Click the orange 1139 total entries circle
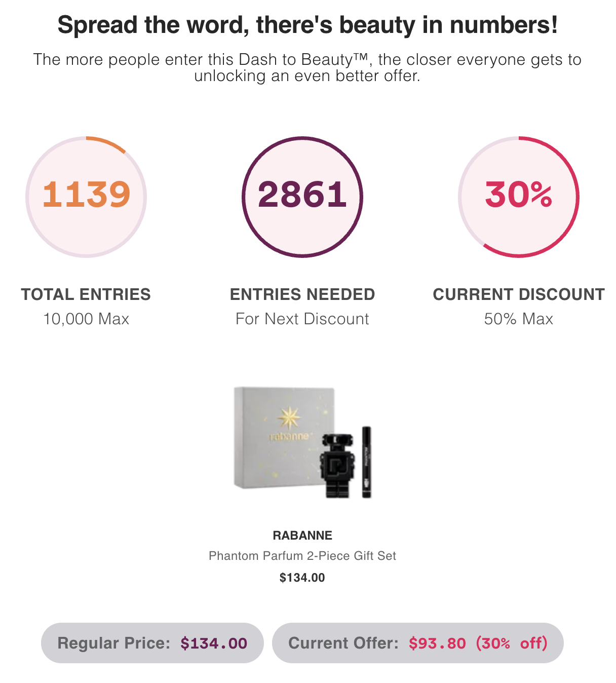 click(x=86, y=197)
